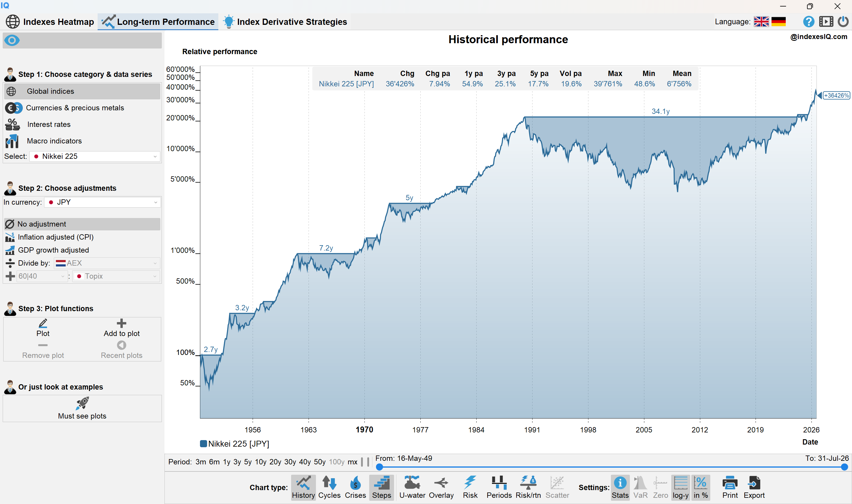Image resolution: width=852 pixels, height=504 pixels.
Task: Open Long-term Performance tab
Action: (158, 22)
